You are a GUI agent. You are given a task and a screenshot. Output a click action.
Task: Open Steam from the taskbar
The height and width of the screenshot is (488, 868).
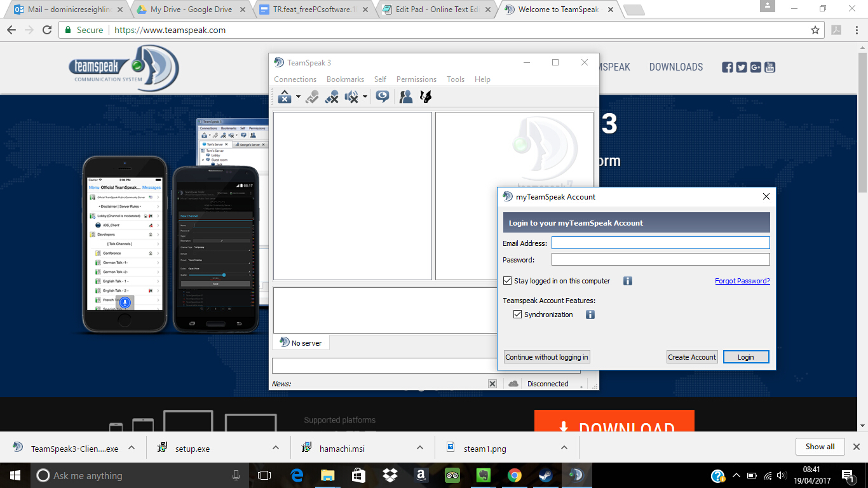tap(546, 475)
